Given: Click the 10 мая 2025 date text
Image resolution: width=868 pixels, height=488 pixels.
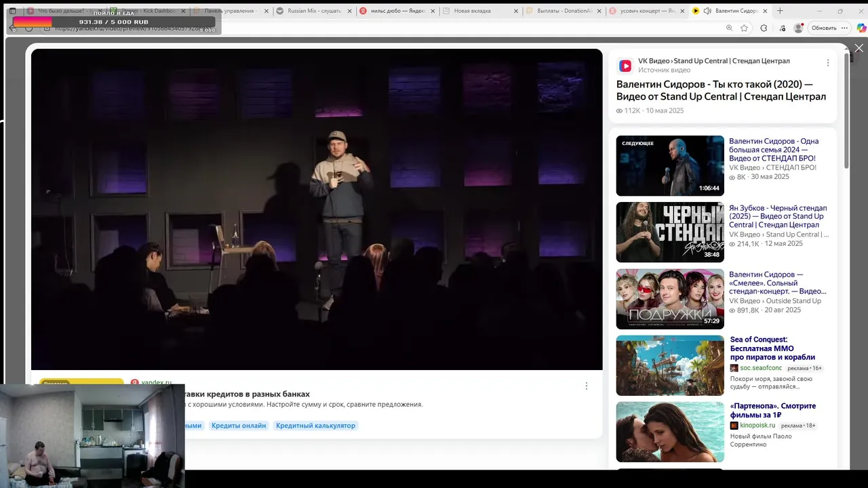Looking at the screenshot, I should coord(665,110).
